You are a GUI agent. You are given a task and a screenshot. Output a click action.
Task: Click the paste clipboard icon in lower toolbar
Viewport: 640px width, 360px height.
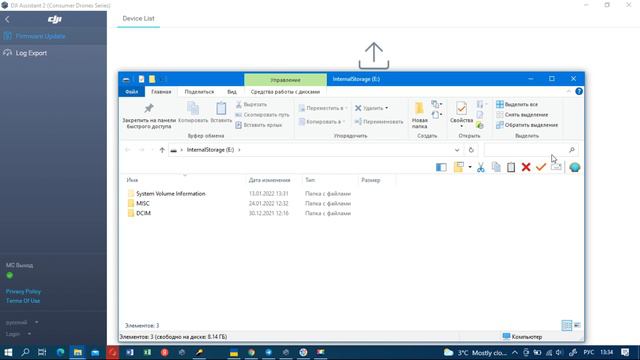(x=511, y=167)
